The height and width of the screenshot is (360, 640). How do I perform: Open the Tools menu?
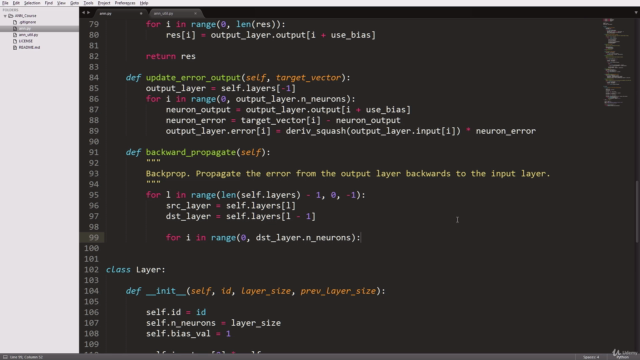(88, 3)
